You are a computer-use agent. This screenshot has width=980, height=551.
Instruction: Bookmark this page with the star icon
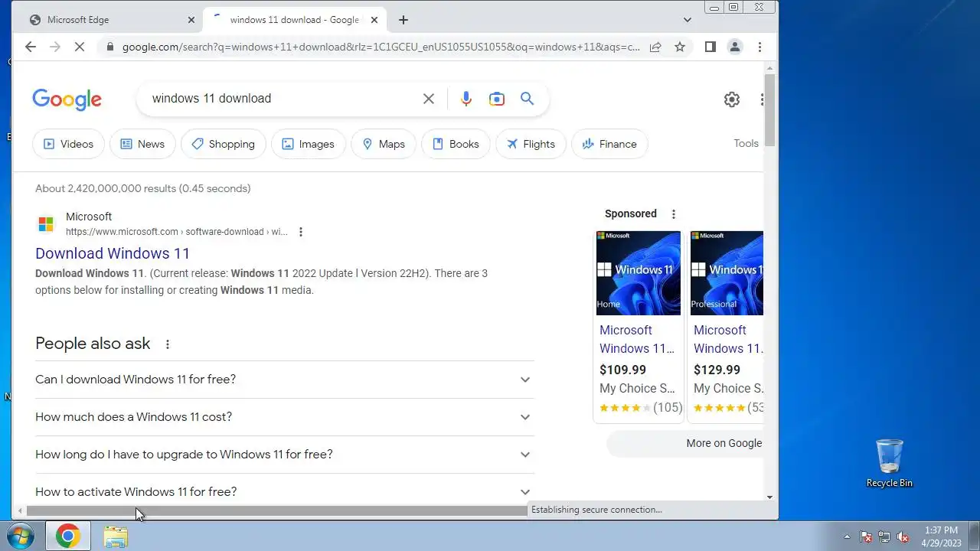pyautogui.click(x=680, y=47)
